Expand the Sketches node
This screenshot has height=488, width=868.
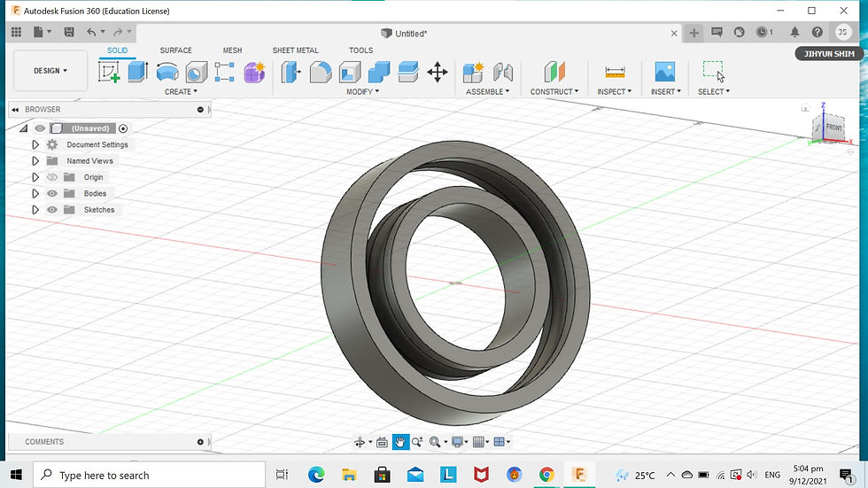point(35,210)
